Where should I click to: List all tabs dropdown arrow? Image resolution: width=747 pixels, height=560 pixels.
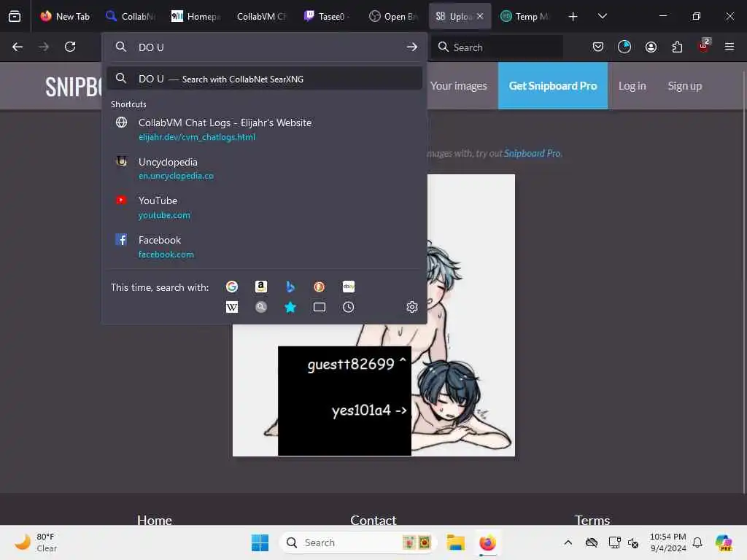pyautogui.click(x=602, y=16)
